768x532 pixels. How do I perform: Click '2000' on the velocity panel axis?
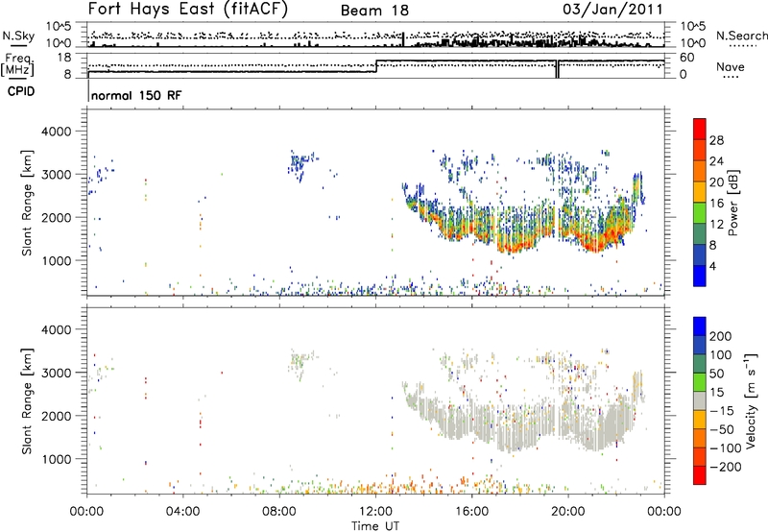click(56, 416)
